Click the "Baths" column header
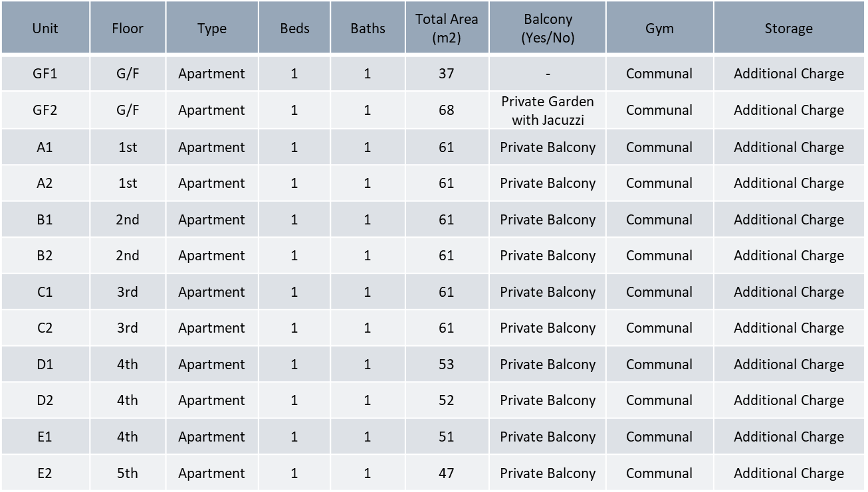868x492 pixels. coord(368,29)
